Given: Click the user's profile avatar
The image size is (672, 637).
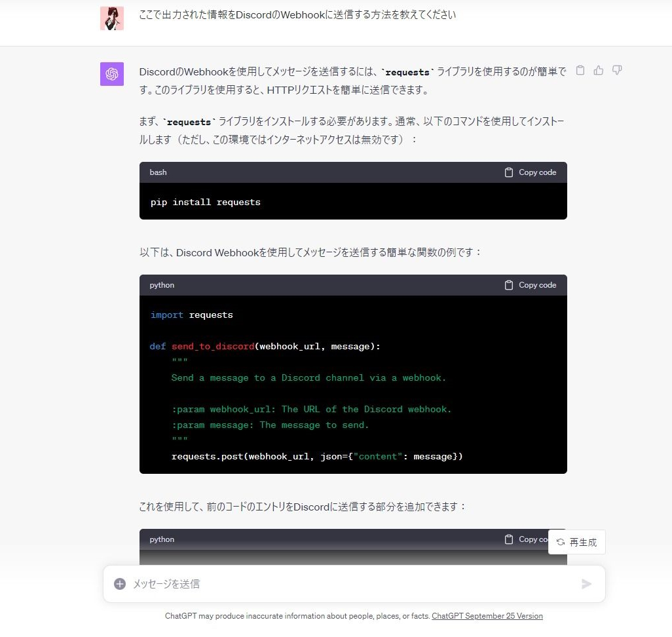Looking at the screenshot, I should (111, 18).
